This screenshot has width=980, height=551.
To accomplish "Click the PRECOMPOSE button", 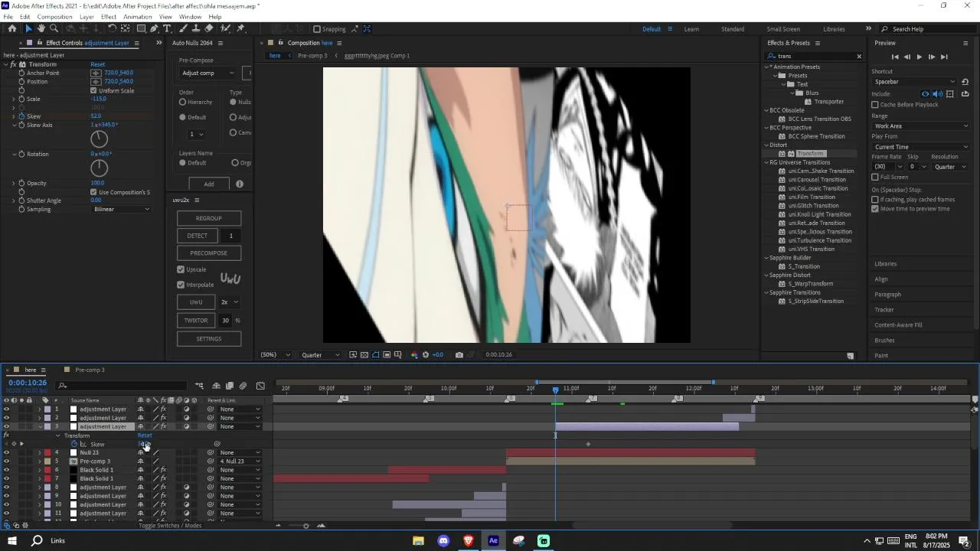I will 209,253.
